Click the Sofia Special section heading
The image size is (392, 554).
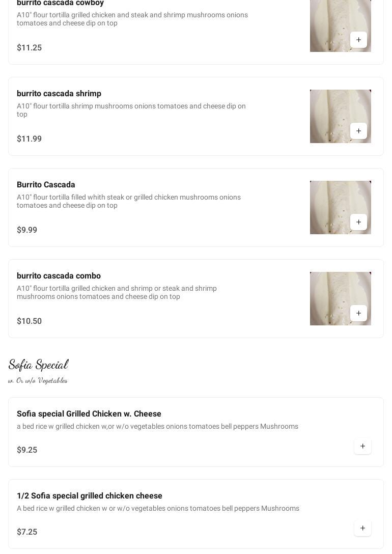(x=38, y=365)
